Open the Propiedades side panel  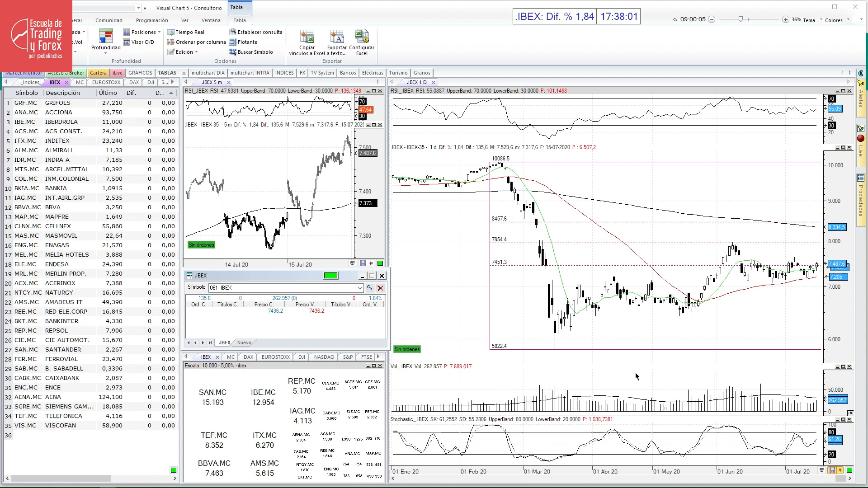point(861,200)
